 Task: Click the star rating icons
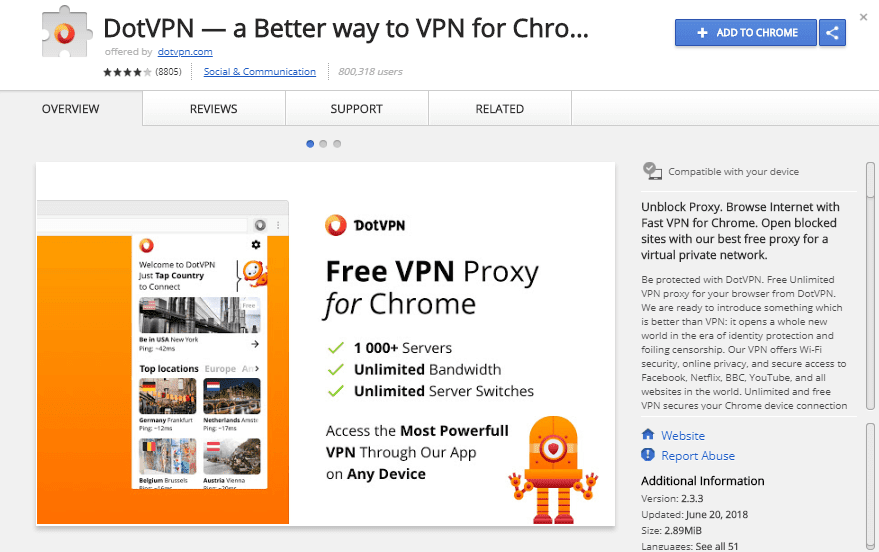pos(127,72)
